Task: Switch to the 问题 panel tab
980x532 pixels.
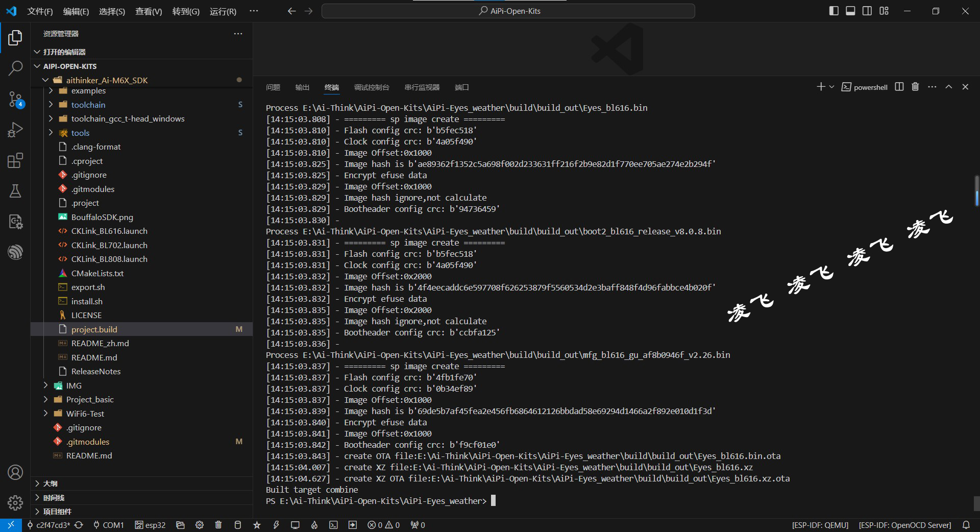Action: tap(273, 87)
